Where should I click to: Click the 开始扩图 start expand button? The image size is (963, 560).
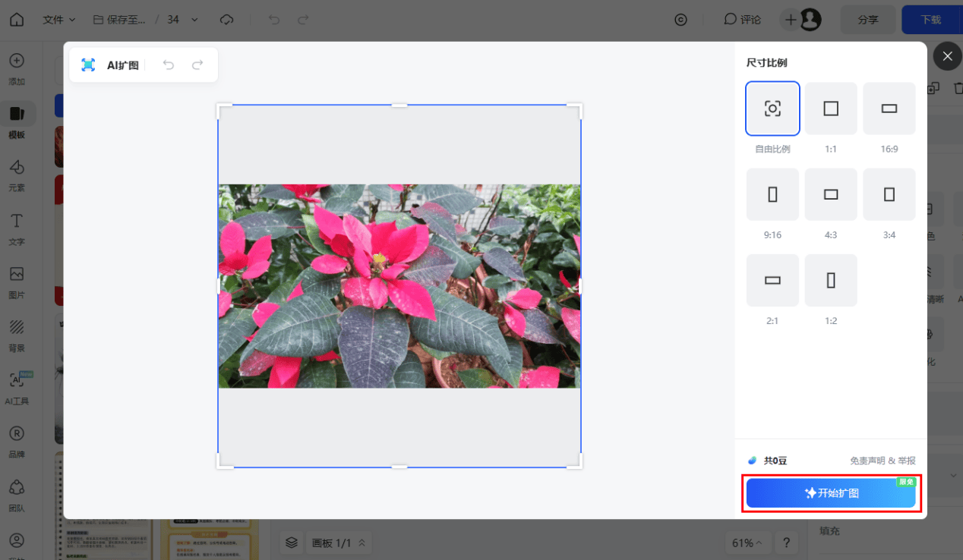831,493
